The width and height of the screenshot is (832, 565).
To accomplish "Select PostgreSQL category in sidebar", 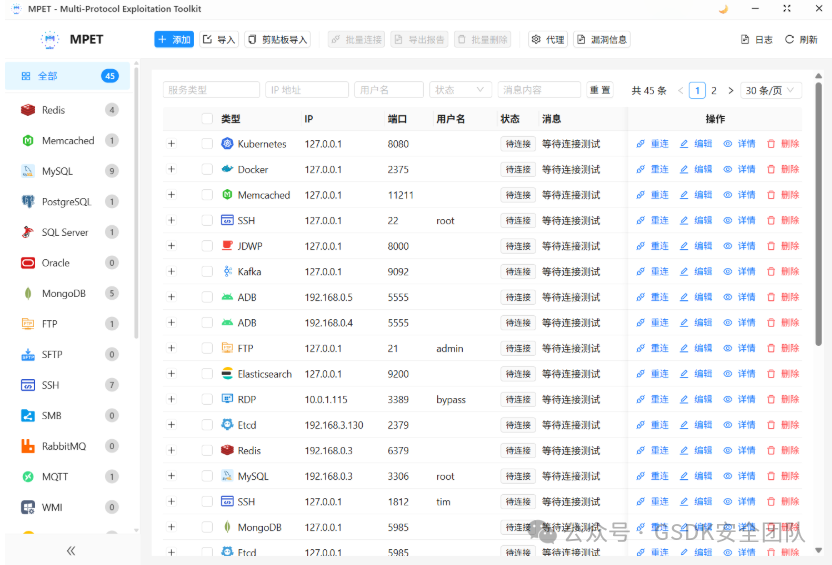I will tap(67, 202).
